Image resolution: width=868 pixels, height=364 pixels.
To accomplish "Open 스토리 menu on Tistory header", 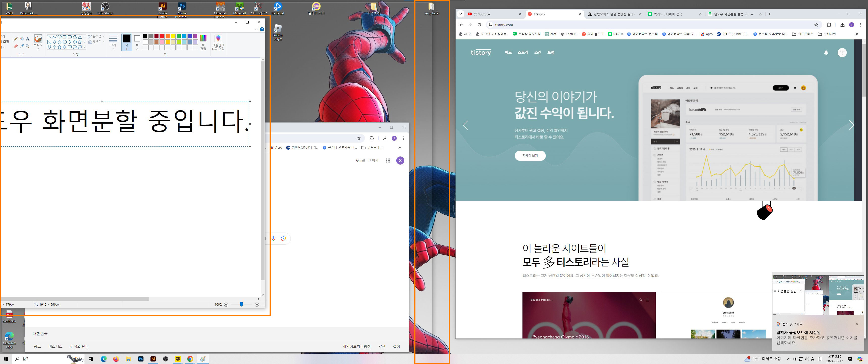I will tap(523, 53).
